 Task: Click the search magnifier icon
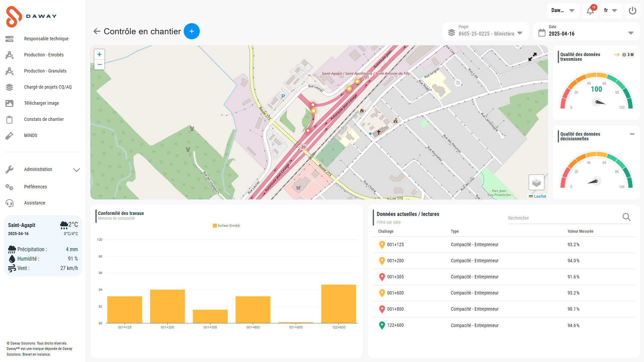point(626,217)
